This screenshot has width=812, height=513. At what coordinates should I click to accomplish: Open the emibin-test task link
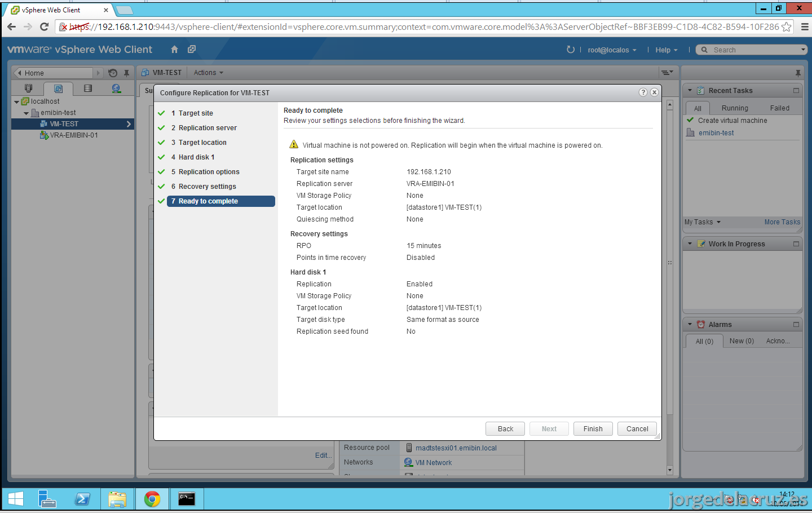pos(716,133)
